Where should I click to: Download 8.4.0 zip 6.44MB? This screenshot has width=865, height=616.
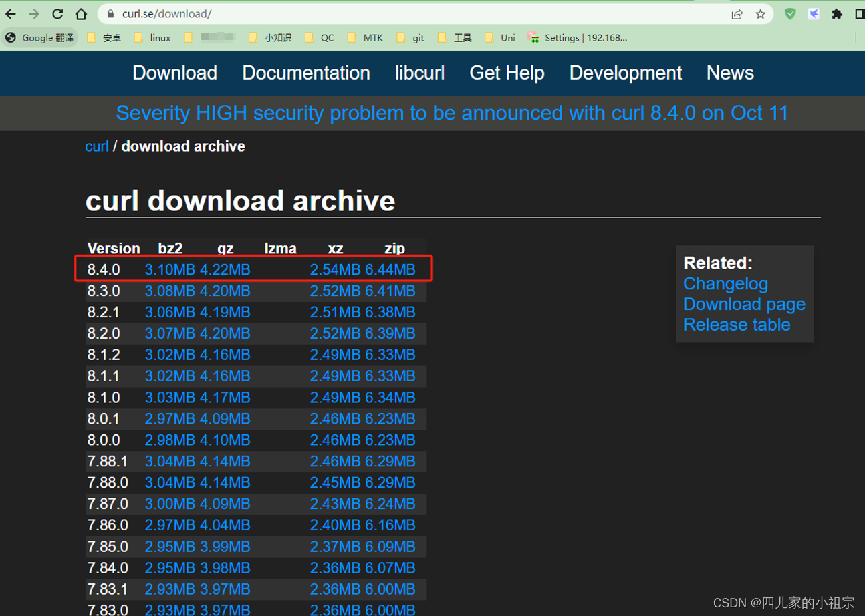coord(390,270)
